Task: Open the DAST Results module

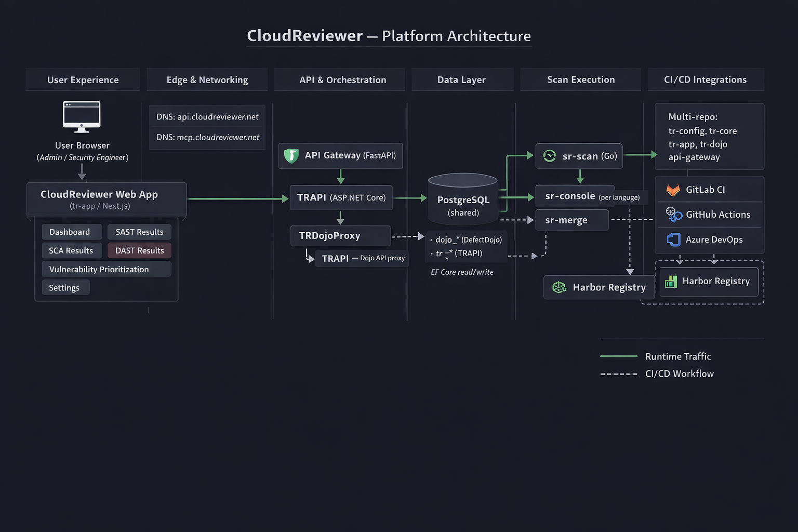Action: (x=139, y=250)
